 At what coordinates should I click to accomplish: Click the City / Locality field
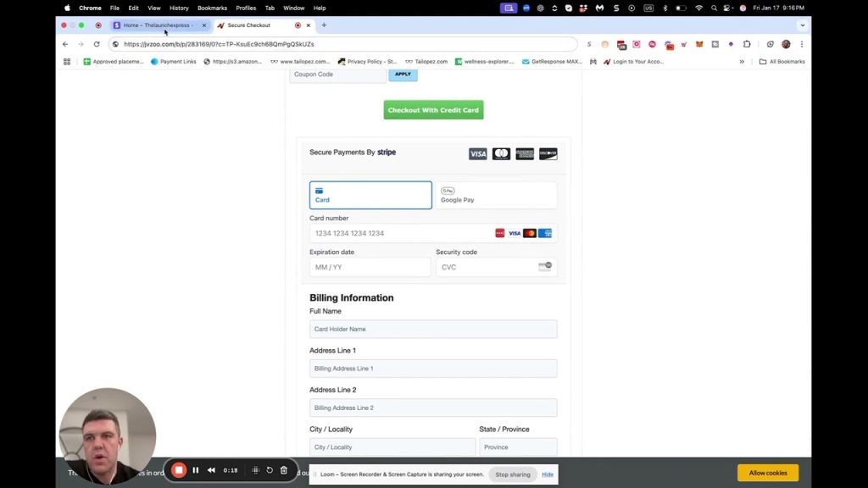(392, 447)
